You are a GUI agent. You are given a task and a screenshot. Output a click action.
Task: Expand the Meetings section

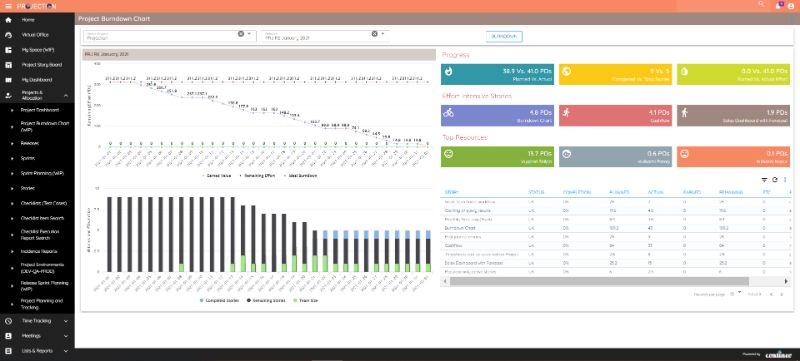click(66, 336)
